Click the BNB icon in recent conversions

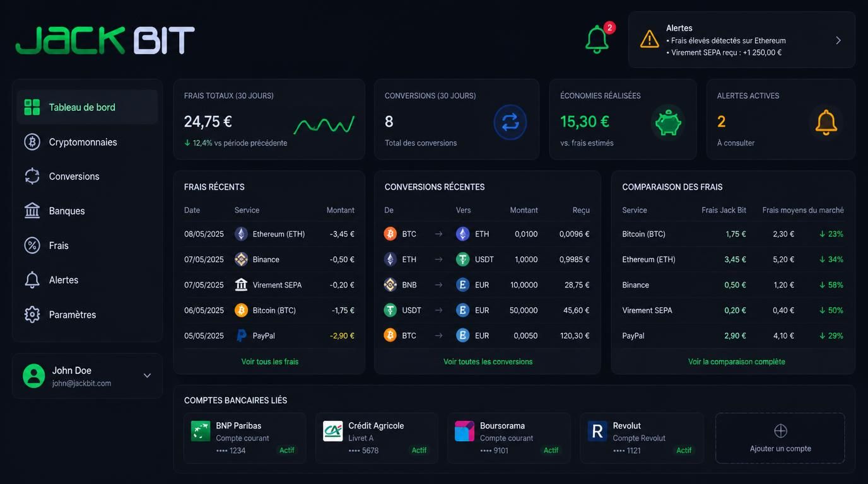[x=390, y=285]
